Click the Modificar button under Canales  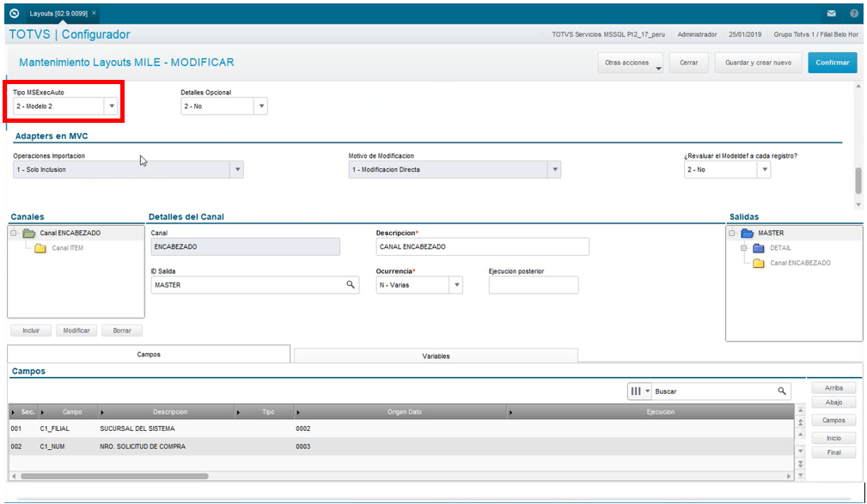point(76,331)
